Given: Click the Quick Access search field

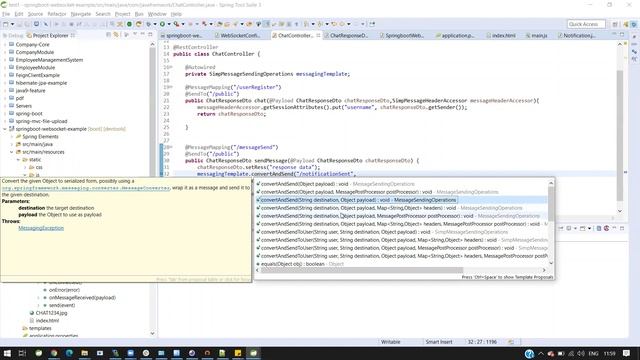Looking at the screenshot, I should 586,24.
